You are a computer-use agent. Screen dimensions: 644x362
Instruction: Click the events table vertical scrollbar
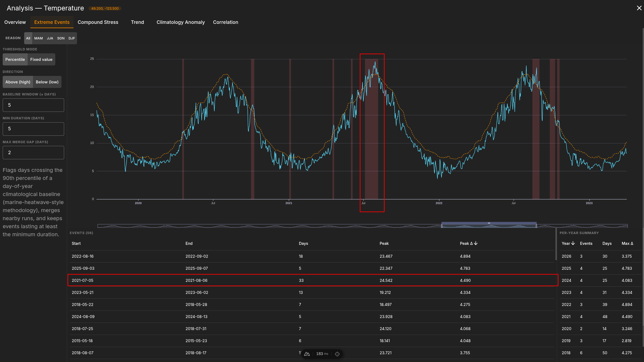coord(556,244)
